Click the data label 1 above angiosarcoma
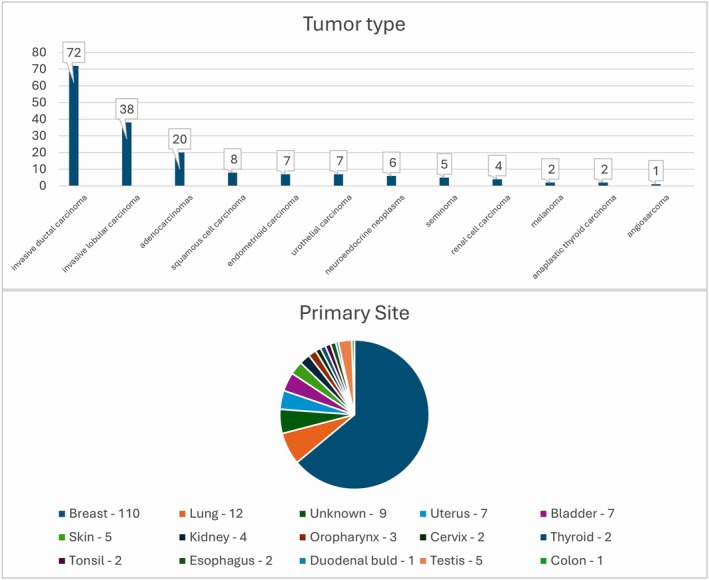The width and height of the screenshot is (709, 580). [656, 171]
